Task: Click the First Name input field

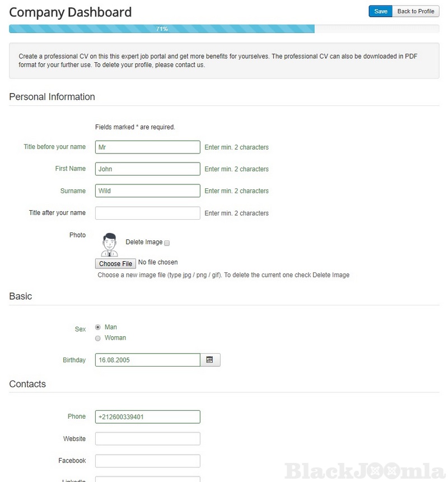Action: pos(147,169)
